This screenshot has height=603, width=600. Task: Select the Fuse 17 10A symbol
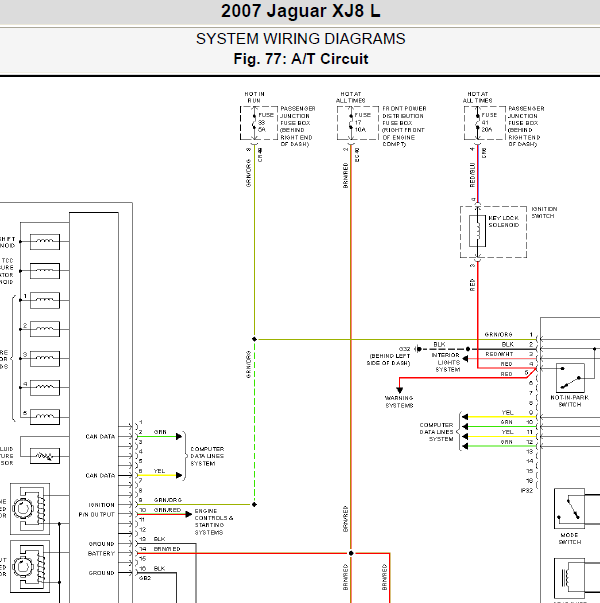(x=351, y=123)
